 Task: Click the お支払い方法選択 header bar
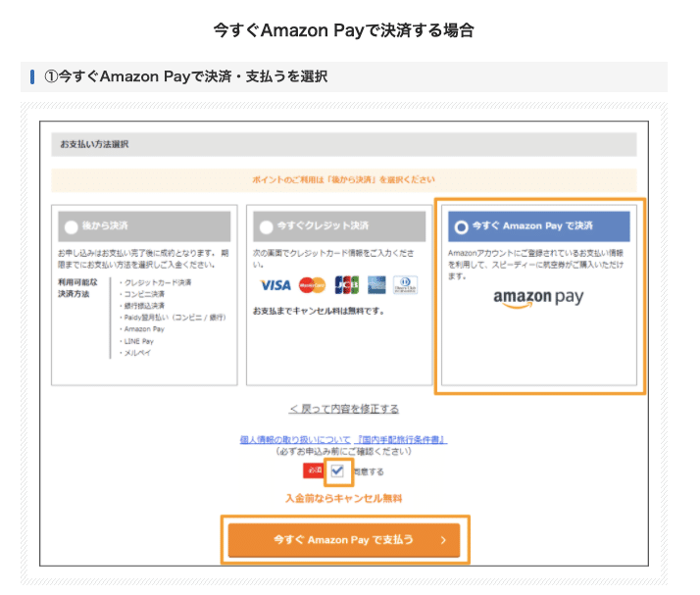pyautogui.click(x=344, y=144)
